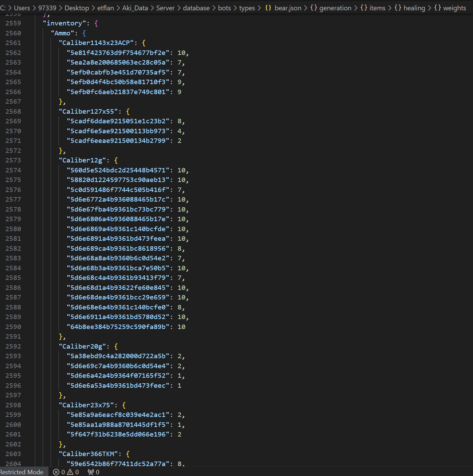Screen dimensions: 473x476
Task: Click the braces icon before items breadcrumb
Action: (x=364, y=8)
